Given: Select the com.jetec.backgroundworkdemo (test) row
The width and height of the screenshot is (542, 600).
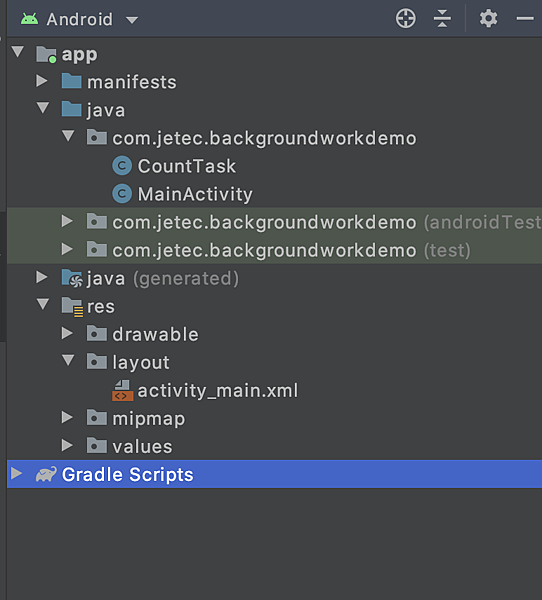Looking at the screenshot, I should [274, 250].
